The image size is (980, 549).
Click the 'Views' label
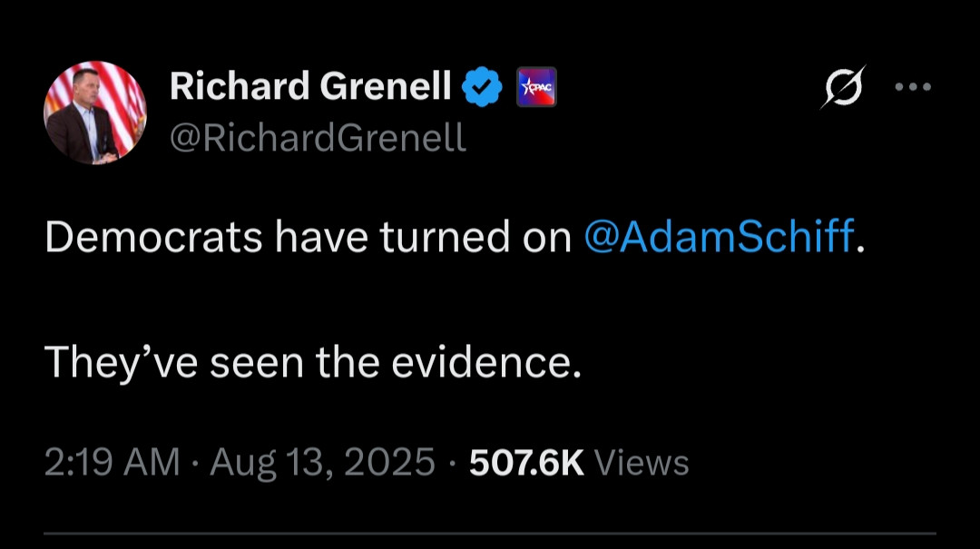(642, 463)
